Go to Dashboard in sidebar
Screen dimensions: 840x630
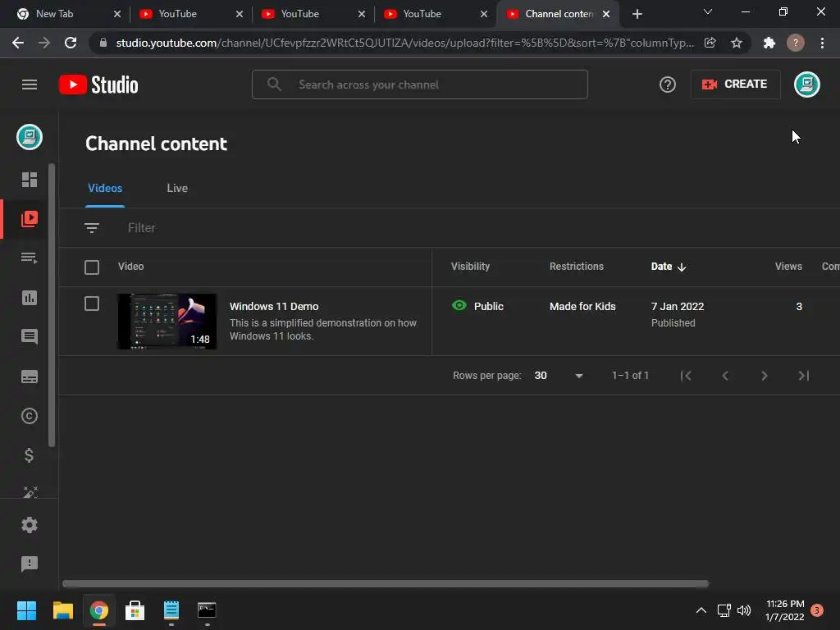click(30, 180)
